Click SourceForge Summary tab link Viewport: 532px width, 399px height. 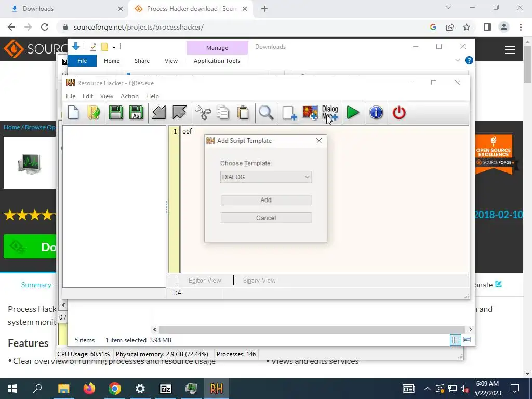[36, 285]
